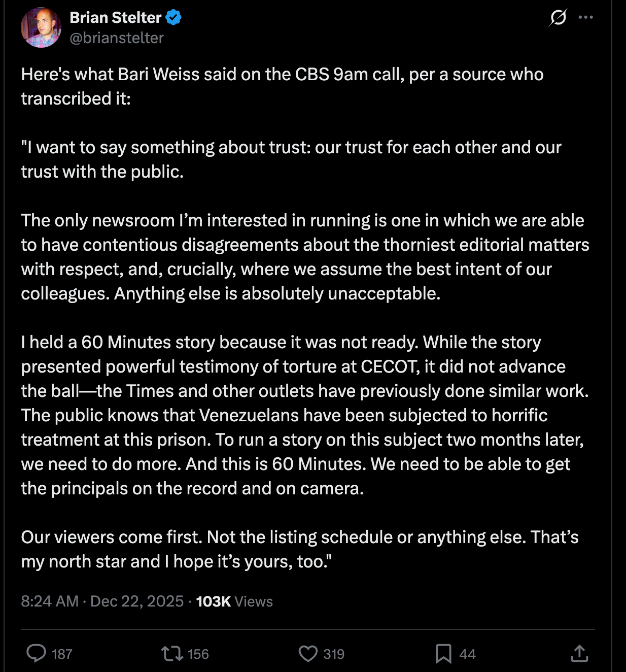Viewport: 626px width, 672px height.
Task: Click the Grok slashed-circle icon
Action: point(558,18)
